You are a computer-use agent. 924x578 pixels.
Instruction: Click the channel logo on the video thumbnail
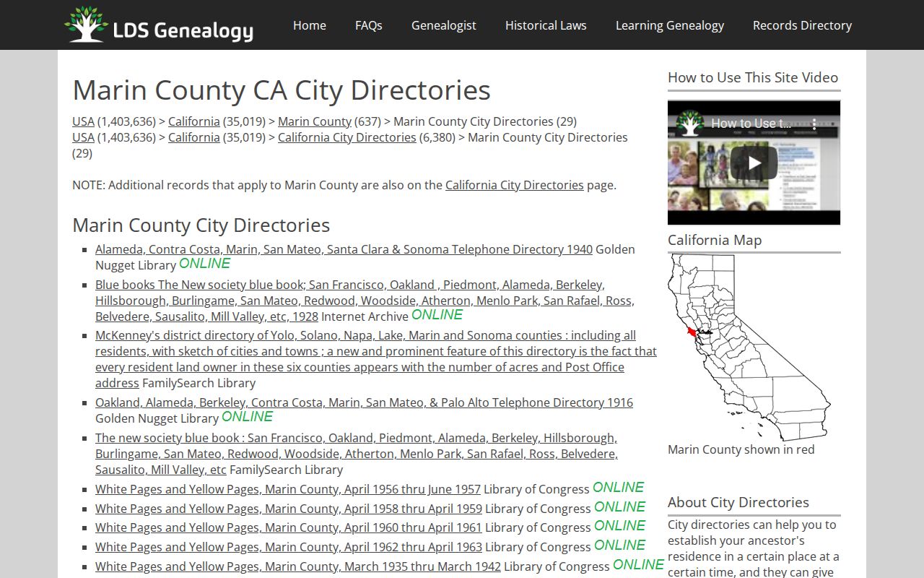[690, 123]
